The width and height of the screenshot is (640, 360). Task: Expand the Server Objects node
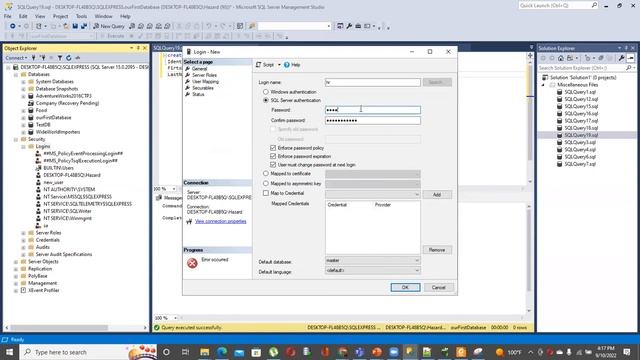click(x=16, y=262)
